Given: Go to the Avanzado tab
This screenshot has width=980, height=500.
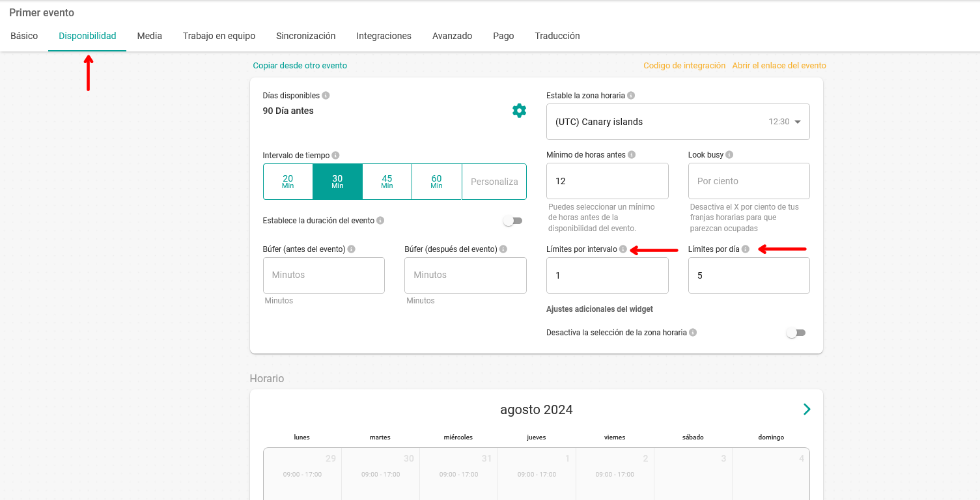Looking at the screenshot, I should (452, 36).
